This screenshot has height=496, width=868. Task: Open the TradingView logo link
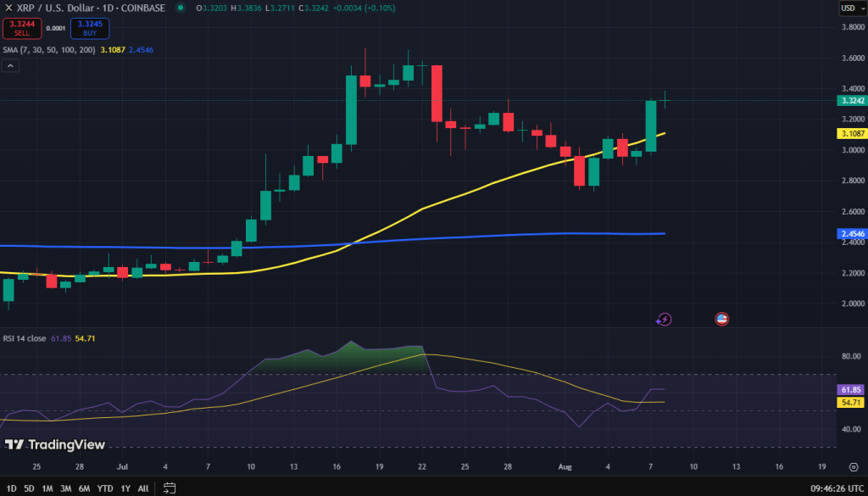[x=55, y=444]
